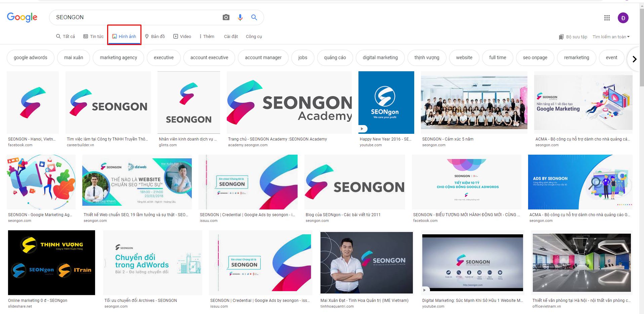Viewport: 644px width, 314px height.
Task: Open Chuyển đổi trong AdWords image
Action: (x=153, y=263)
